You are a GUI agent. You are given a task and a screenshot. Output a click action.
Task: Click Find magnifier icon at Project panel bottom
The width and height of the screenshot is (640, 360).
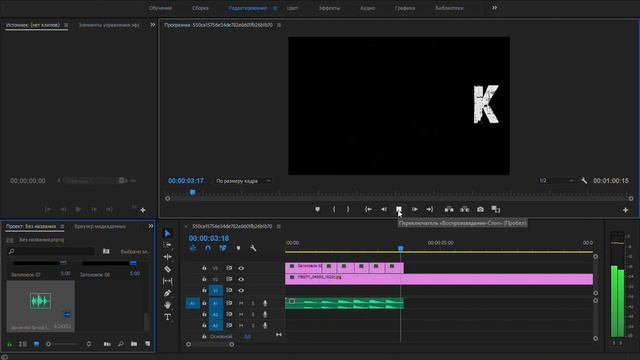pos(121,344)
